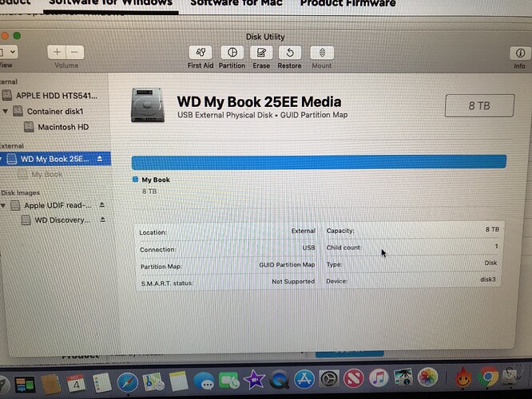532x399 pixels.
Task: Eject the Apple UDIF read-only disk image
Action: point(101,205)
